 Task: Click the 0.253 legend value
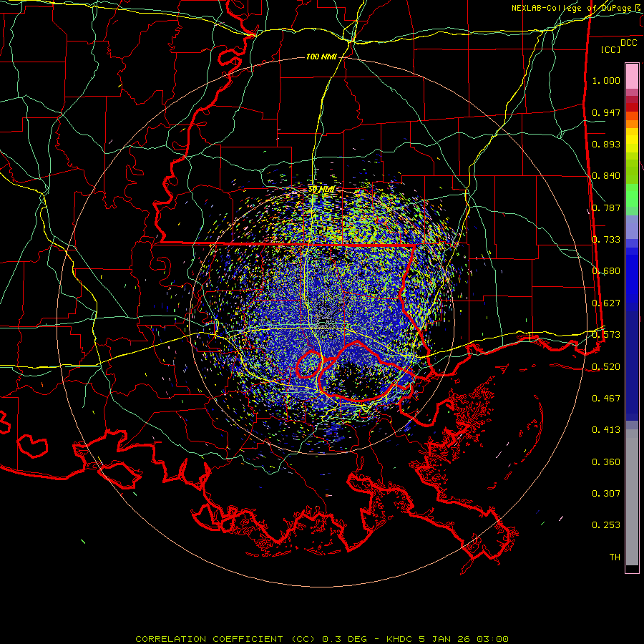[606, 525]
